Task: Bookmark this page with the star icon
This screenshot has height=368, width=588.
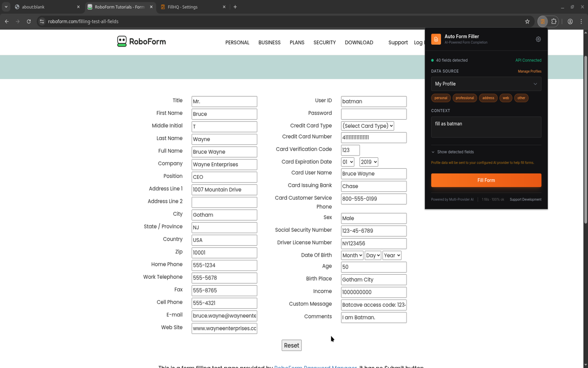Action: point(527,21)
